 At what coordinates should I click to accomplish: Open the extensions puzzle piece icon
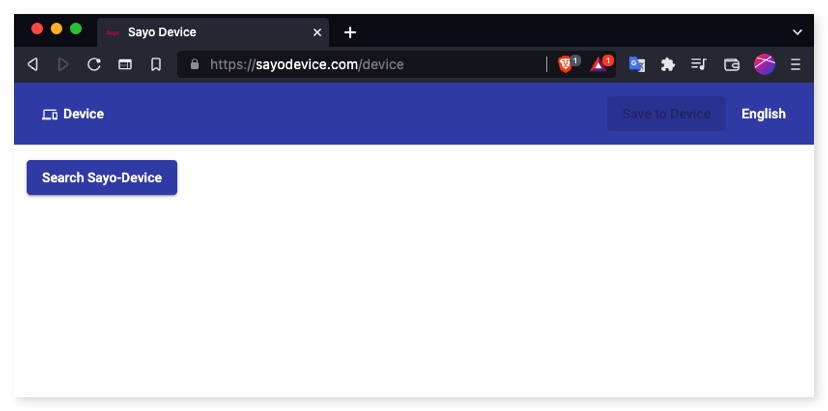pos(668,64)
